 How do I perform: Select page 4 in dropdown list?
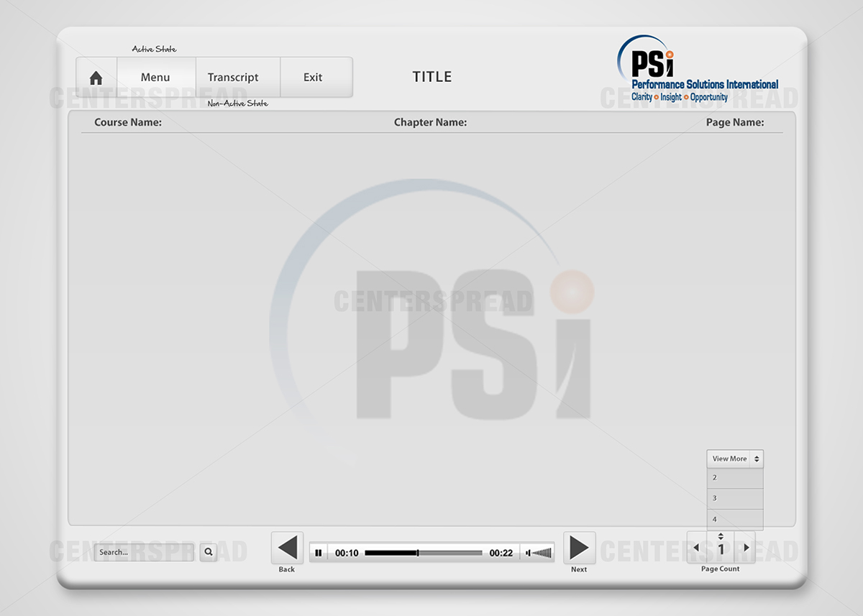[735, 519]
